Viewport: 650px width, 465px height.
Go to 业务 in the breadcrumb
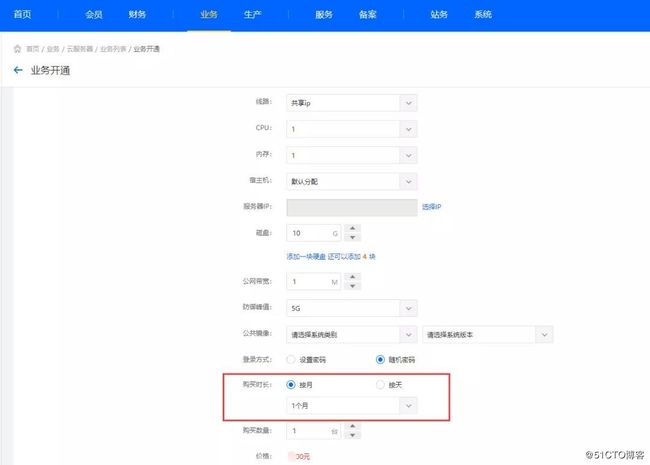(x=53, y=49)
